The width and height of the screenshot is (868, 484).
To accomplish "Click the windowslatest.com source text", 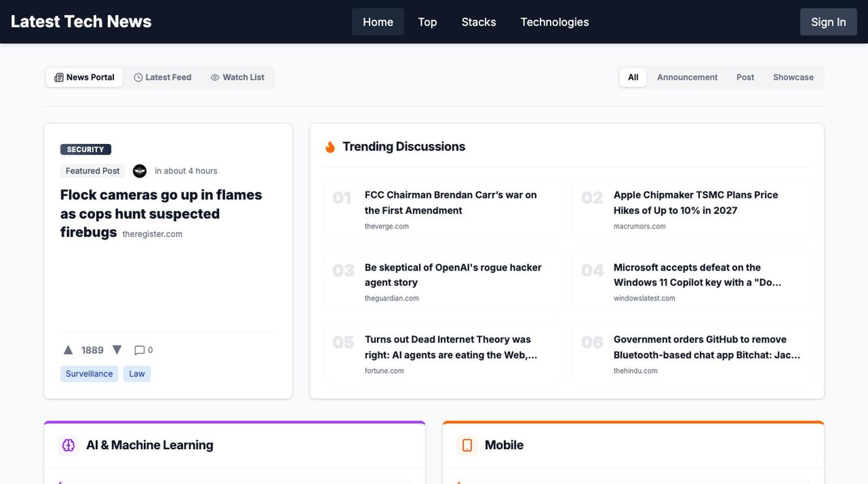I will (644, 298).
